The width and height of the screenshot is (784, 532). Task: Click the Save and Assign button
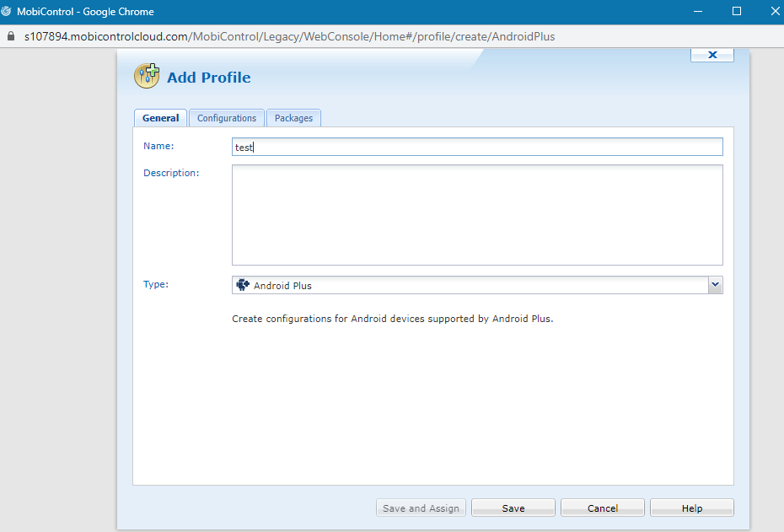click(421, 508)
